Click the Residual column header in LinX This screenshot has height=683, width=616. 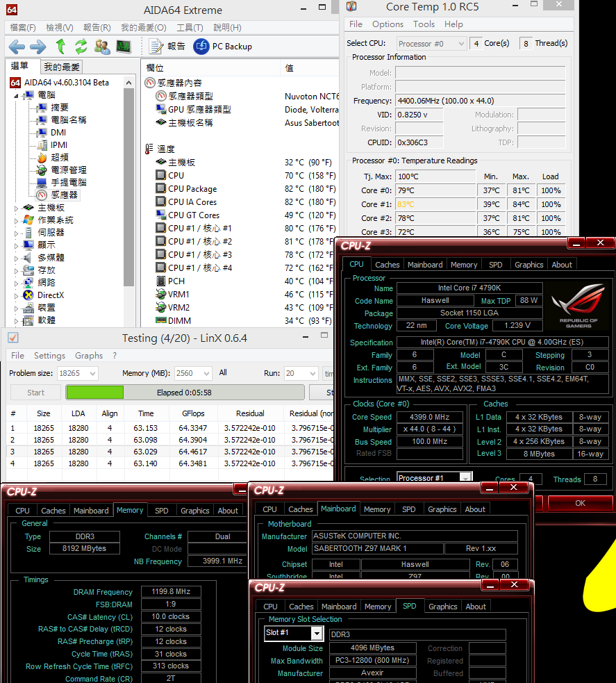pyautogui.click(x=250, y=413)
